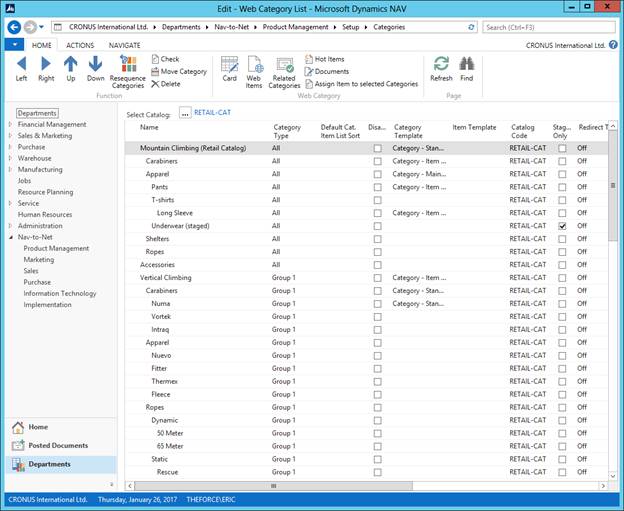Image resolution: width=624 pixels, height=511 pixels.
Task: Toggle Disabled checkbox for Rescue row
Action: 377,472
